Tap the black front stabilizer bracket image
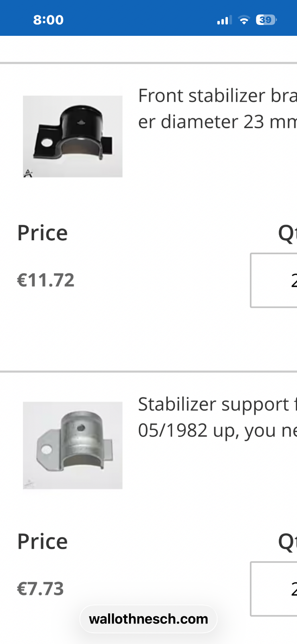The width and height of the screenshot is (297, 644). (x=73, y=136)
